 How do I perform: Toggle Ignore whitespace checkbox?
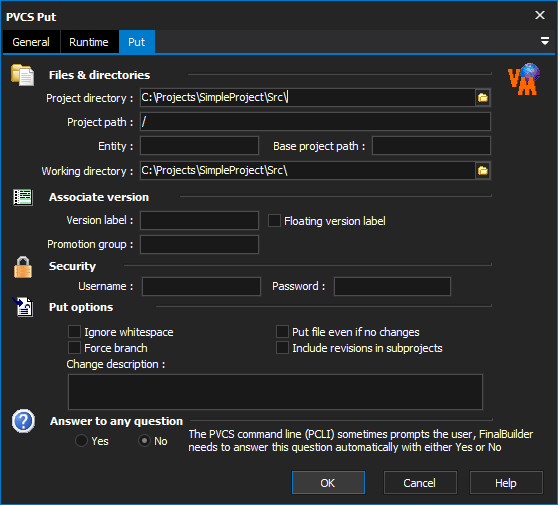point(74,332)
